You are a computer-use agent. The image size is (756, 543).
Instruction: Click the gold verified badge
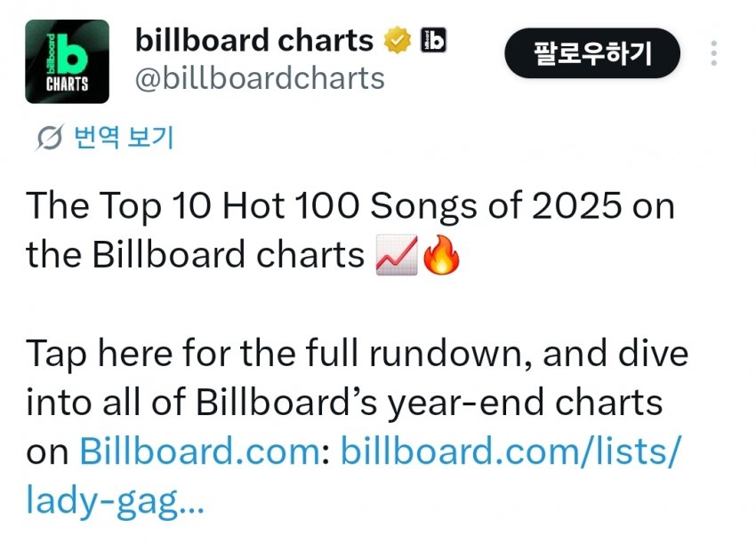coord(397,41)
